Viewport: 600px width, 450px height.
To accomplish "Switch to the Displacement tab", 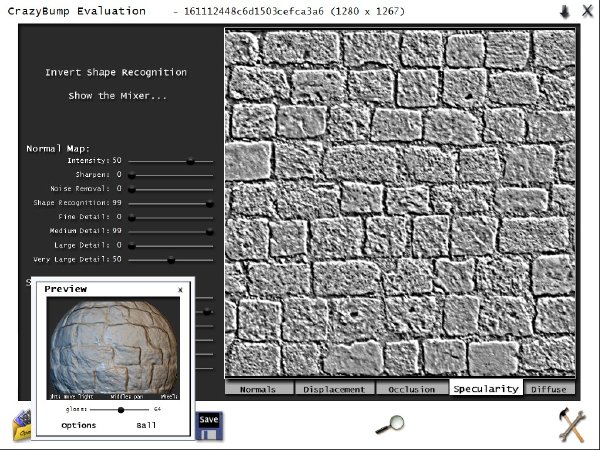I will pyautogui.click(x=334, y=389).
